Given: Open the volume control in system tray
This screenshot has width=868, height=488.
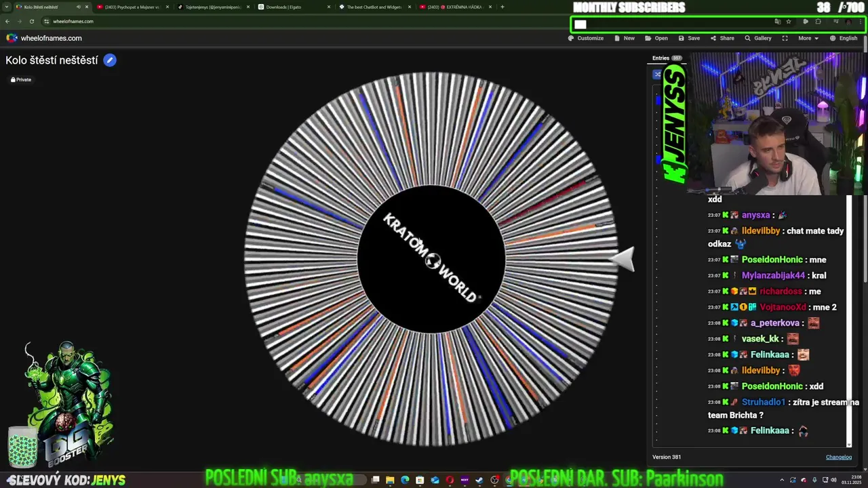Looking at the screenshot, I should tap(833, 480).
